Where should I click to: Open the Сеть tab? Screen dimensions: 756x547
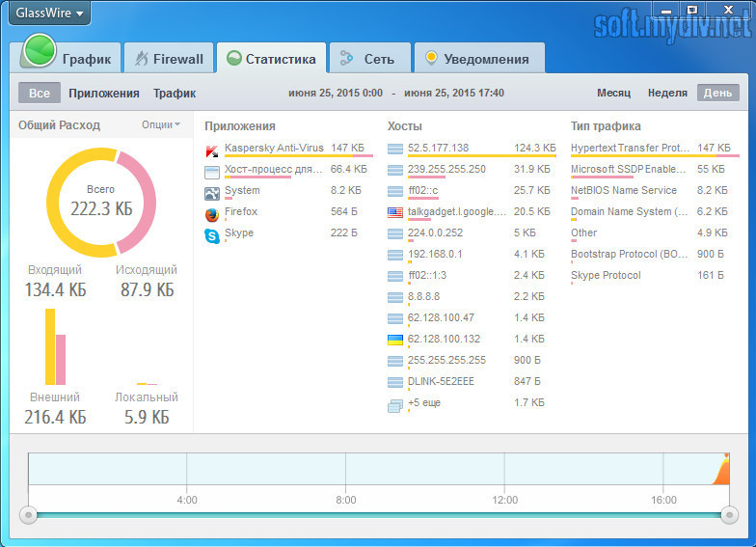(370, 58)
